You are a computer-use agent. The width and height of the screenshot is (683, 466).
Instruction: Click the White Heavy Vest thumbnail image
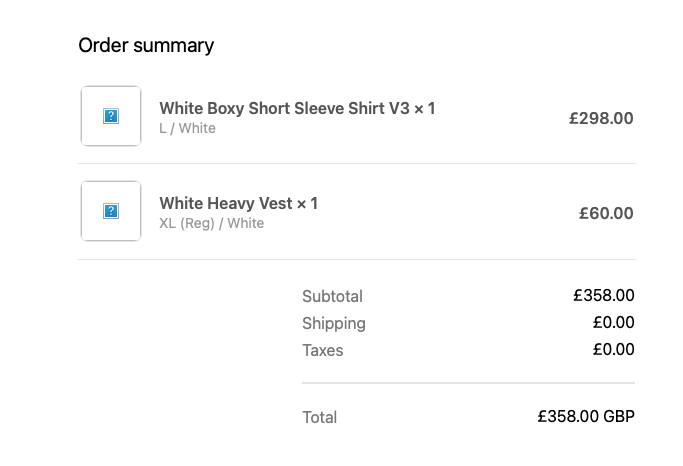111,211
